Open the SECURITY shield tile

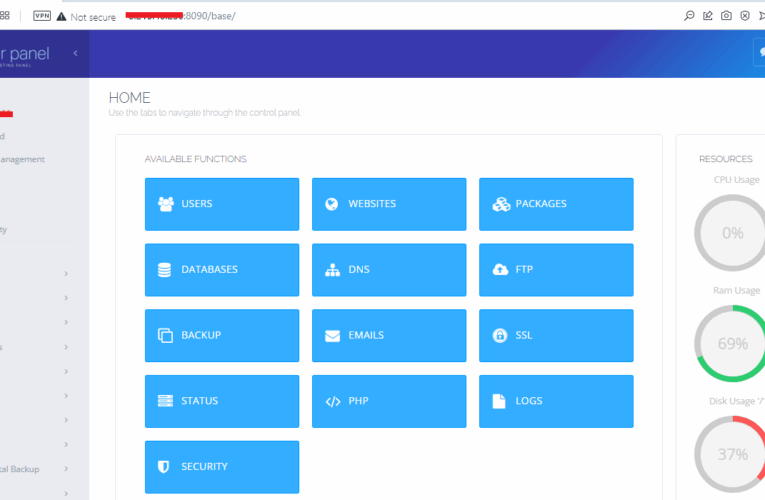coord(222,467)
